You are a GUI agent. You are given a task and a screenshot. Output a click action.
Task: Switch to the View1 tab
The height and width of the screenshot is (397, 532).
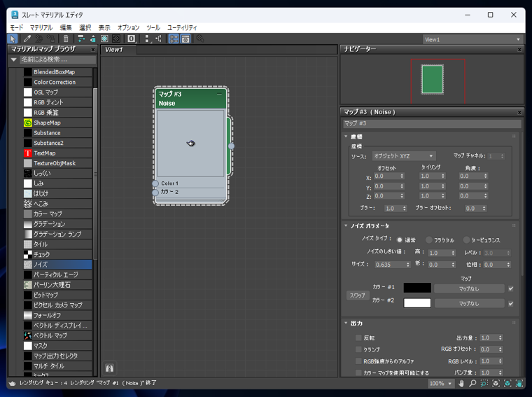coord(119,50)
